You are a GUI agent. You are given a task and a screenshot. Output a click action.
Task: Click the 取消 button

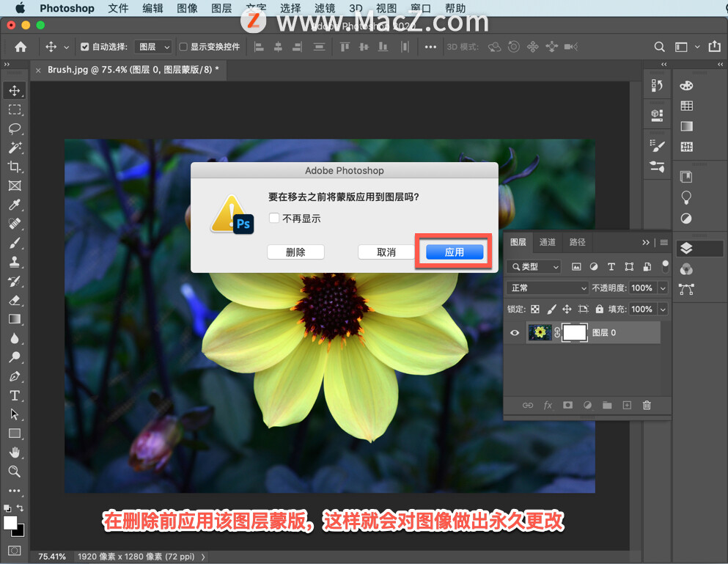click(386, 252)
